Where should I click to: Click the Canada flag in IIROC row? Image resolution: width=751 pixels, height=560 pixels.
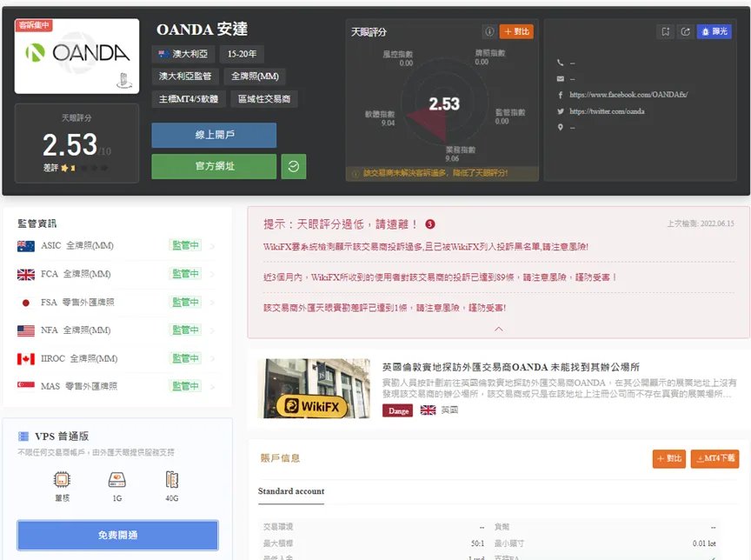click(26, 359)
